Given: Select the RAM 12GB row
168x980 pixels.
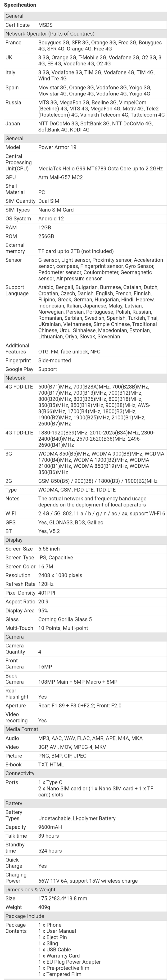Looking at the screenshot, I should 85,227.
